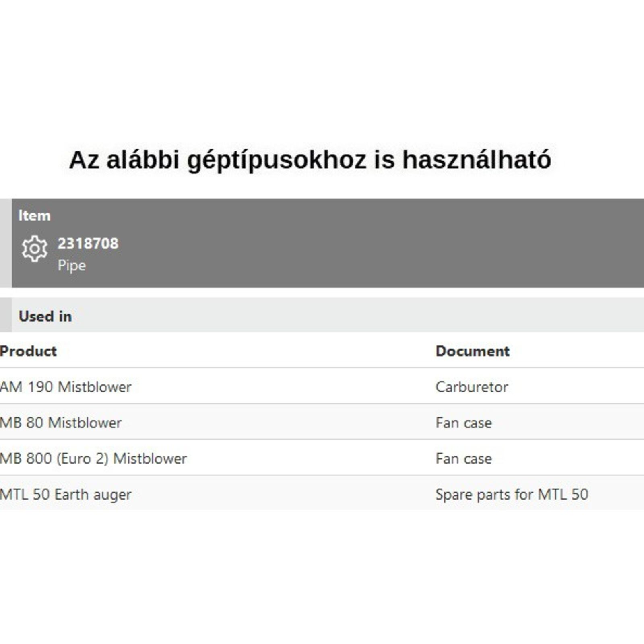Click the gear icon beside item 2318708
Viewport: 644px width, 644px height.
point(35,249)
